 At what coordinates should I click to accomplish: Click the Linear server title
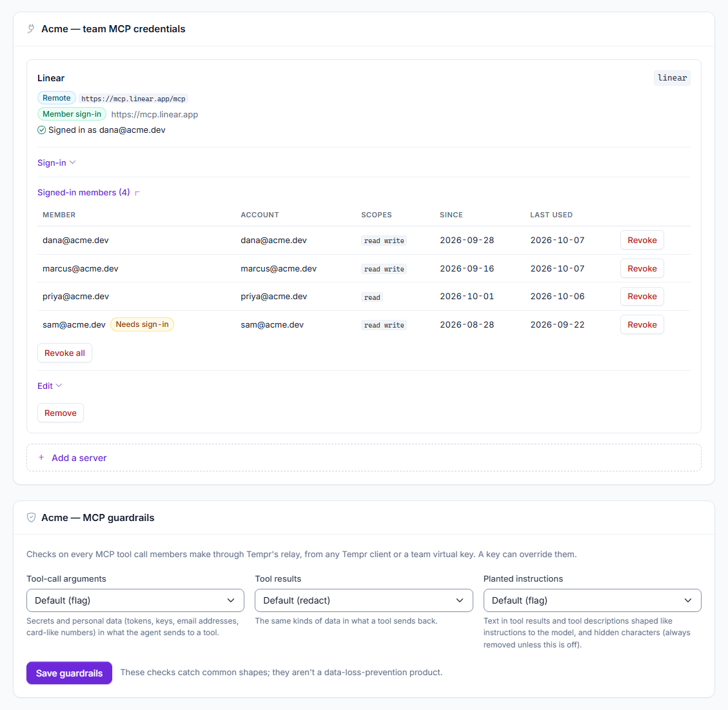click(51, 78)
